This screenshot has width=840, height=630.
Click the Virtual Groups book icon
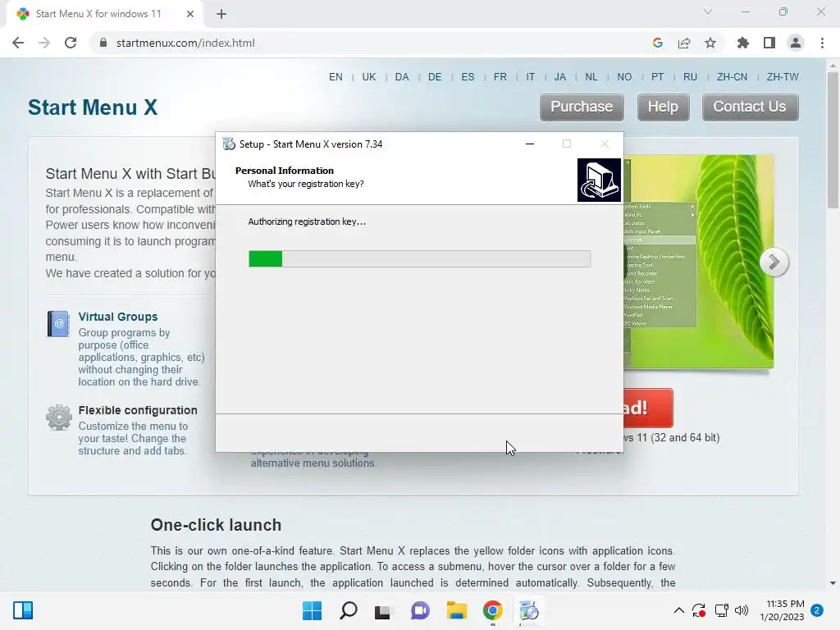[x=58, y=323]
